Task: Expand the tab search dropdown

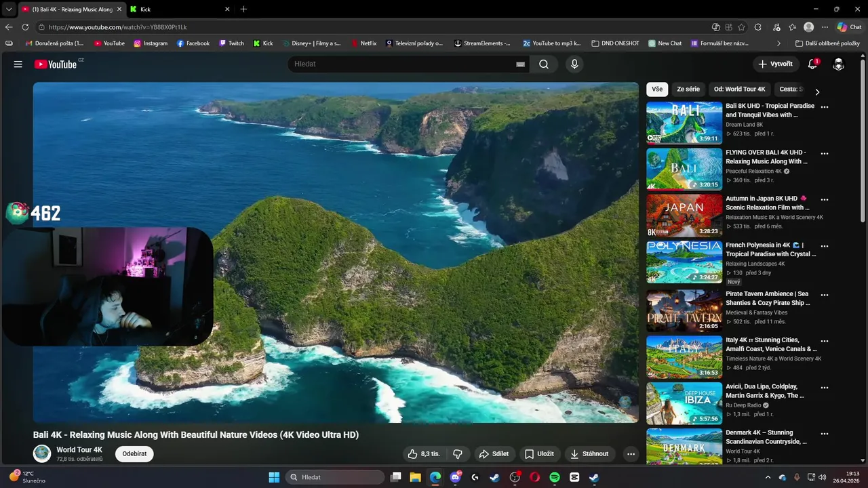Action: [x=8, y=9]
